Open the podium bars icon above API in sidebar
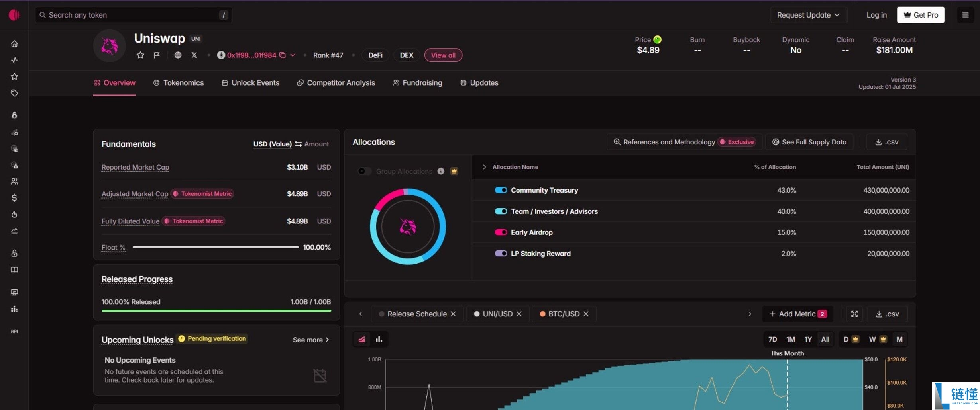This screenshot has height=410, width=980. tap(14, 309)
